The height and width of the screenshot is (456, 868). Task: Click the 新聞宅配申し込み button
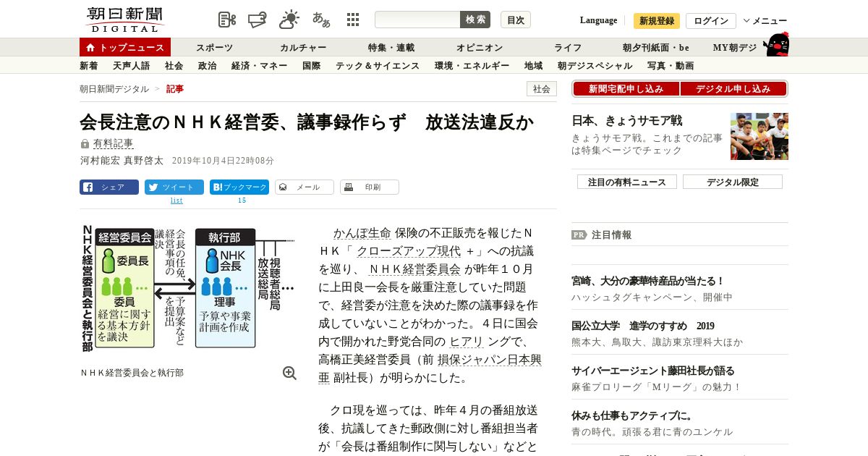click(626, 88)
